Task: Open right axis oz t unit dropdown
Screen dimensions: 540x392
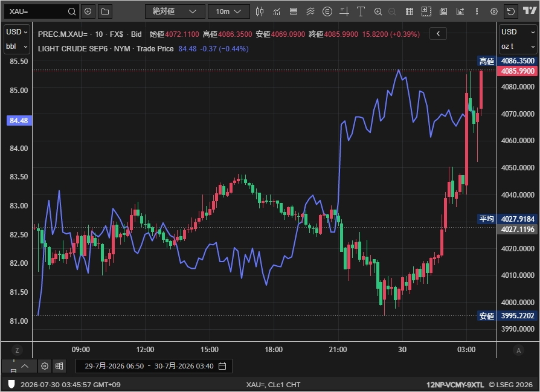Action: tap(518, 47)
